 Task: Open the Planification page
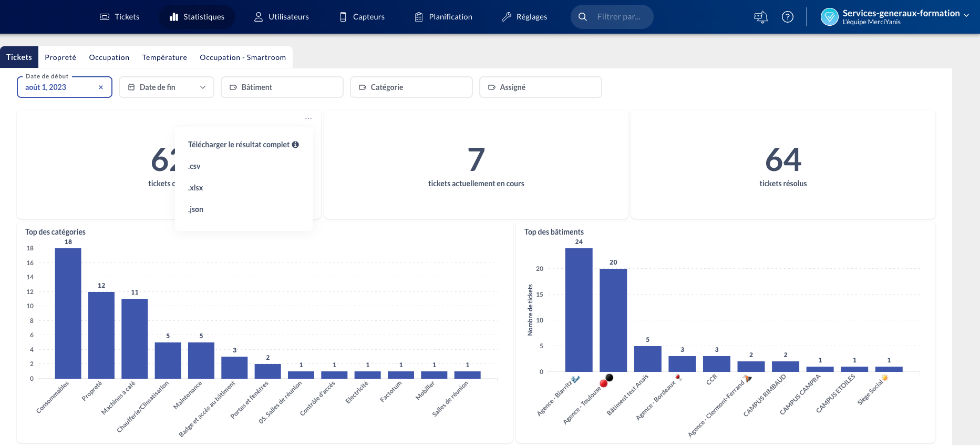tap(443, 17)
